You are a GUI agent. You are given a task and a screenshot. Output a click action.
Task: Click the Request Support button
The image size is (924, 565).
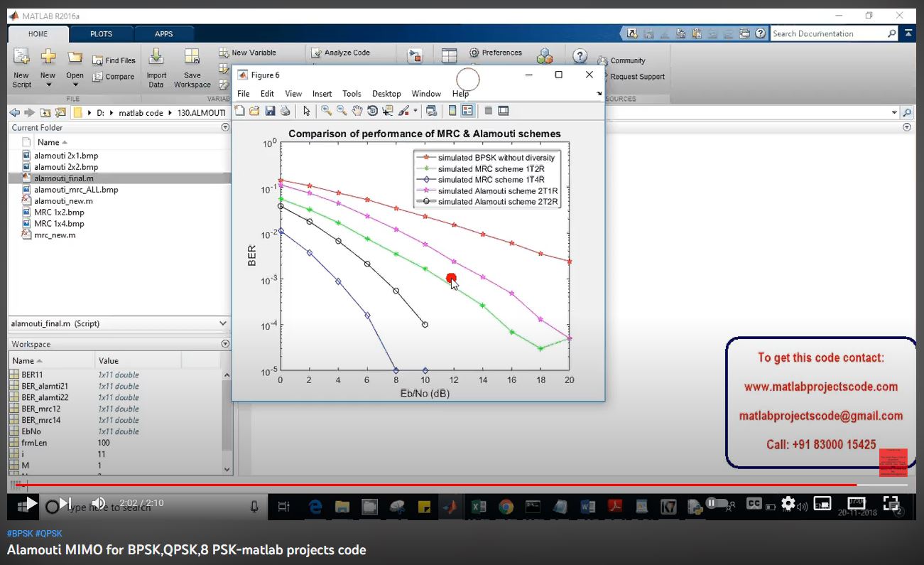pos(637,77)
